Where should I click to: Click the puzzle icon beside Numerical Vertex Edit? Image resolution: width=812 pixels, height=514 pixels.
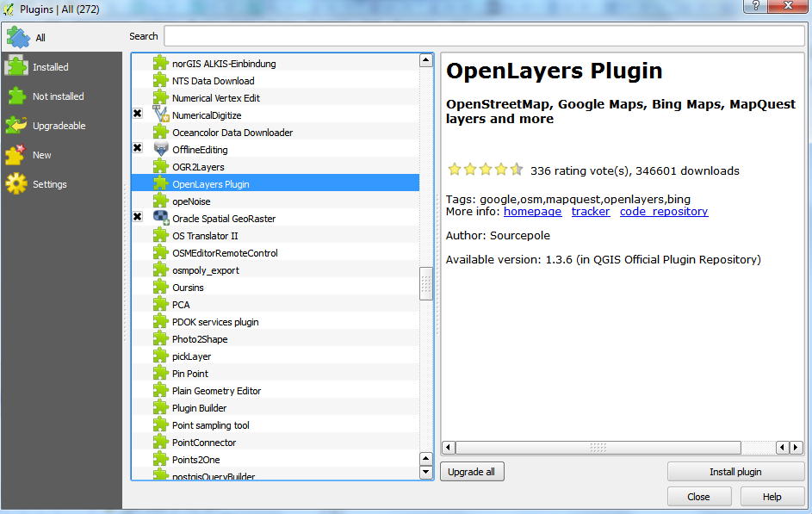coord(161,97)
